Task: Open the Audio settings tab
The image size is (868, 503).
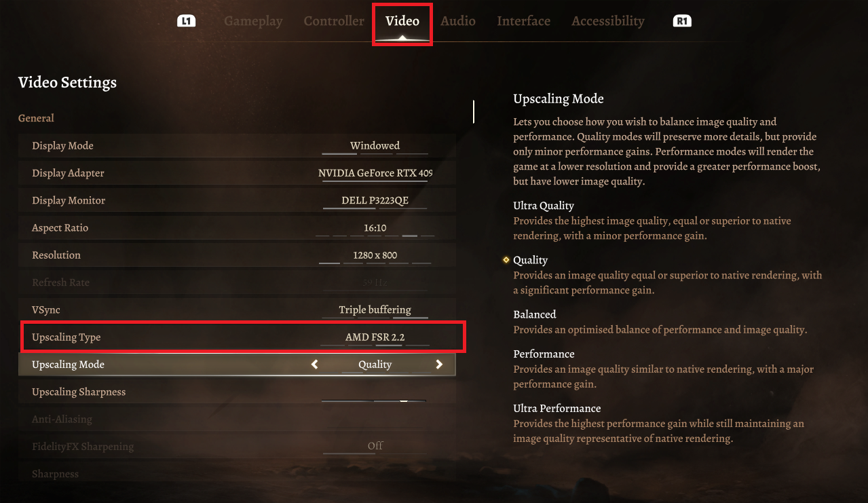Action: point(458,21)
